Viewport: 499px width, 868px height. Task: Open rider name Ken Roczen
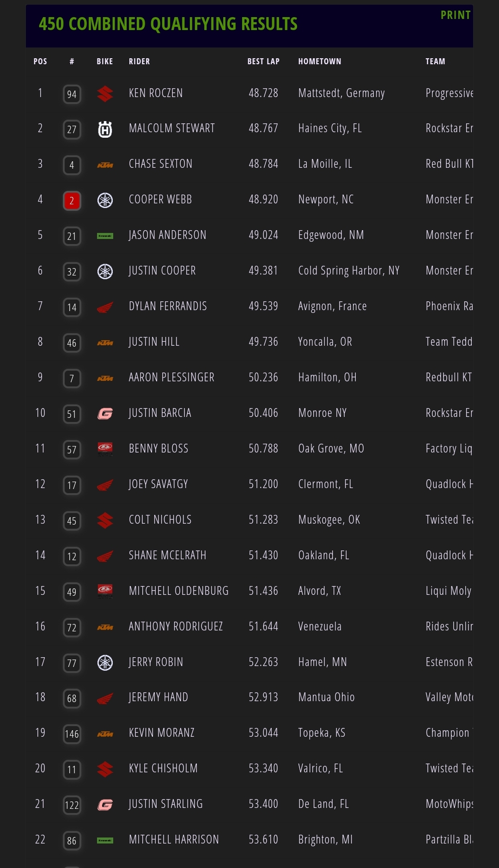156,93
